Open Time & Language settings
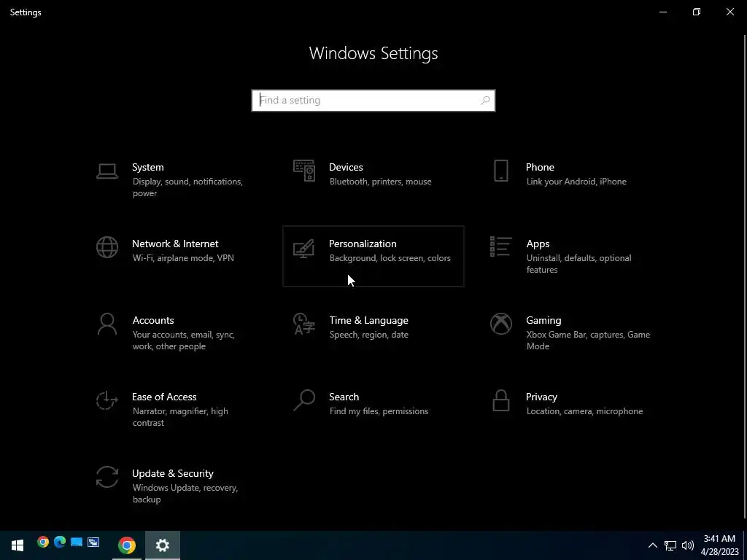This screenshot has height=560, width=747. [x=373, y=332]
